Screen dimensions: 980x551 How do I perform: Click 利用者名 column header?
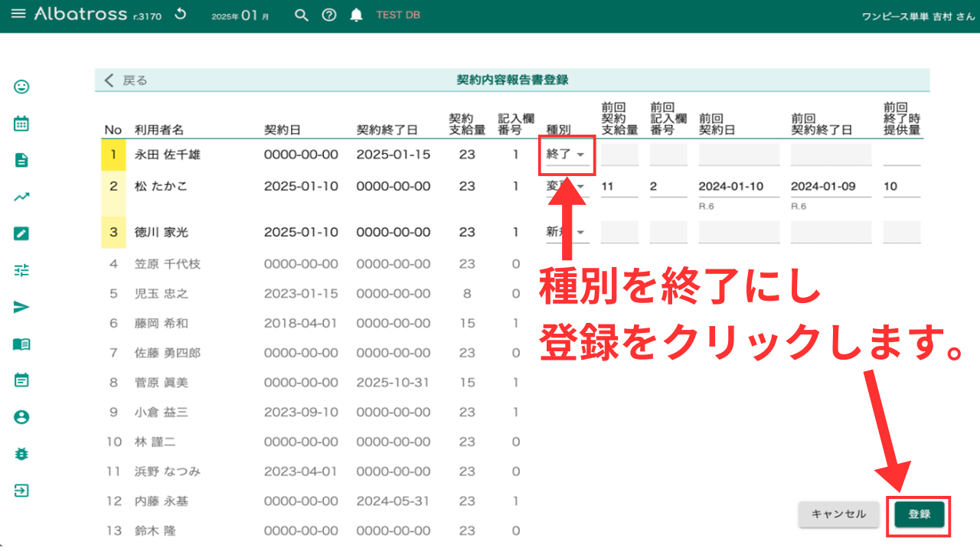159,130
